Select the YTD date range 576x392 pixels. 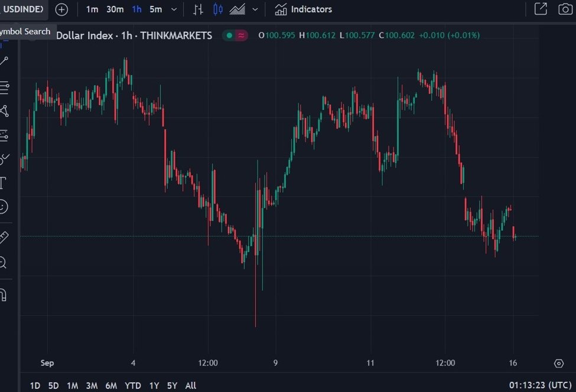(x=133, y=386)
